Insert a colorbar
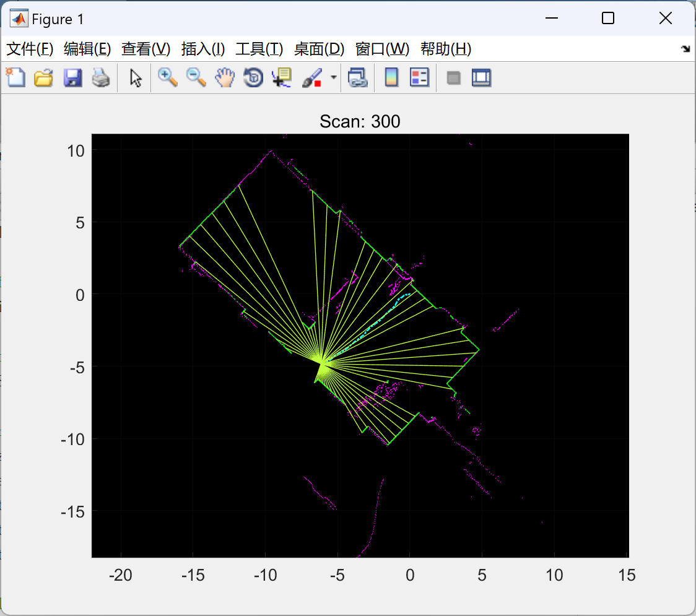Screen dimensions: 696x616 coord(391,77)
